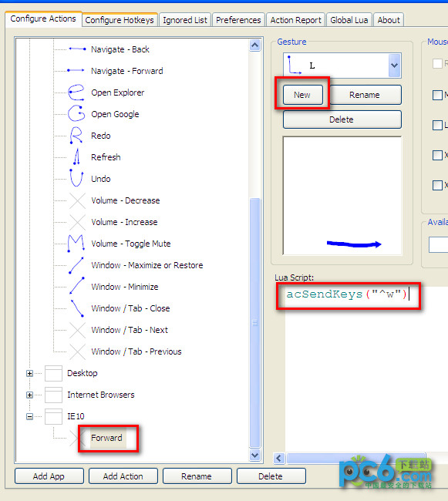This screenshot has height=501, width=448.
Task: Open the Preferences tab
Action: [238, 20]
